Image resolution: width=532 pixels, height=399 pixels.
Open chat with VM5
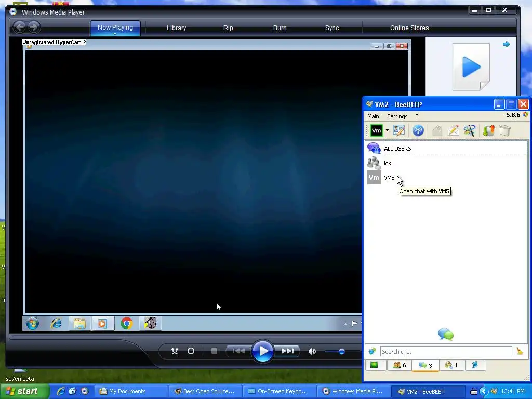pyautogui.click(x=446, y=178)
